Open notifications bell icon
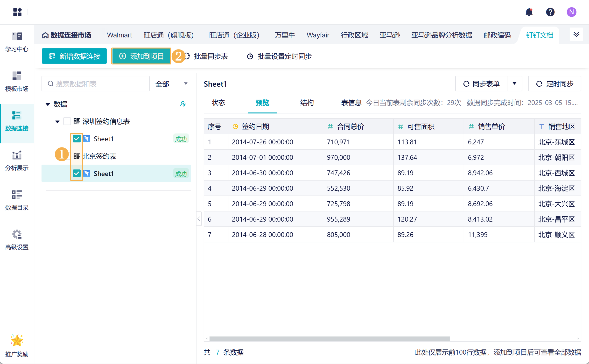This screenshot has height=364, width=589. point(529,12)
